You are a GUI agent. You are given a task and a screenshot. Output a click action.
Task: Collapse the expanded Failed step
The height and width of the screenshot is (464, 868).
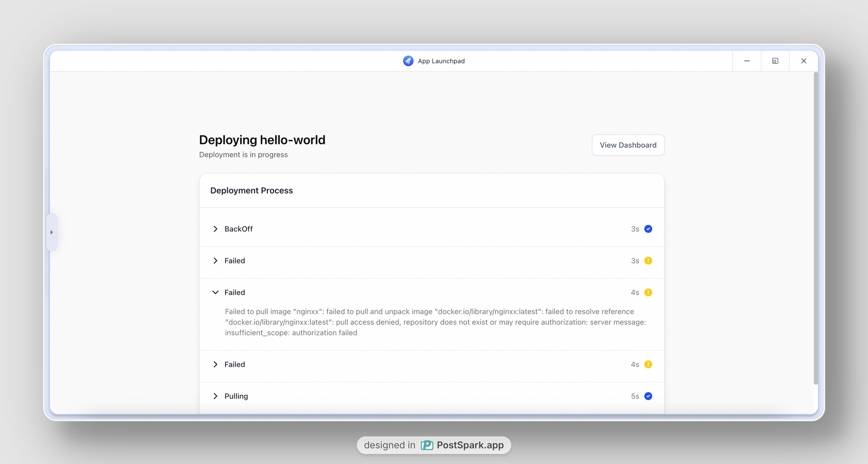215,292
